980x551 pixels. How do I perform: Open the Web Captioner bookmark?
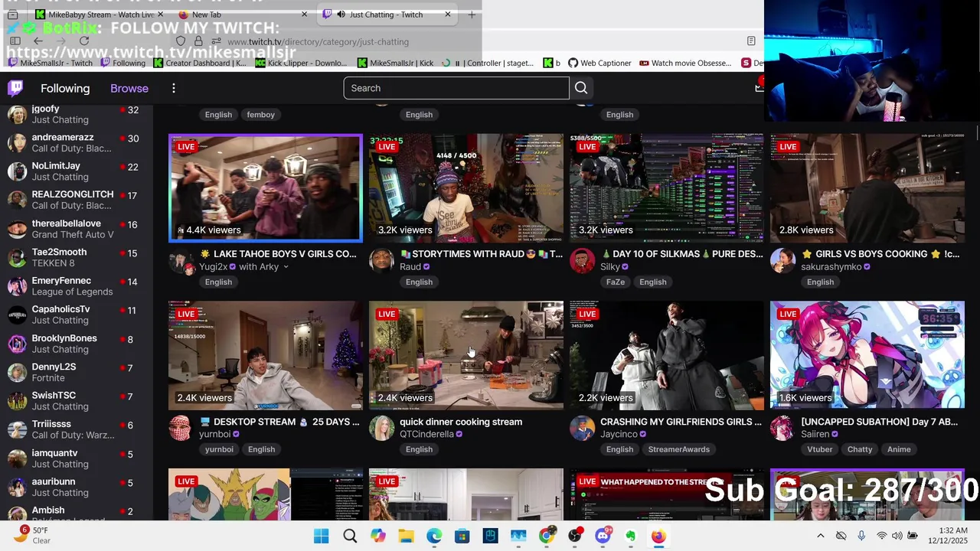pos(599,63)
